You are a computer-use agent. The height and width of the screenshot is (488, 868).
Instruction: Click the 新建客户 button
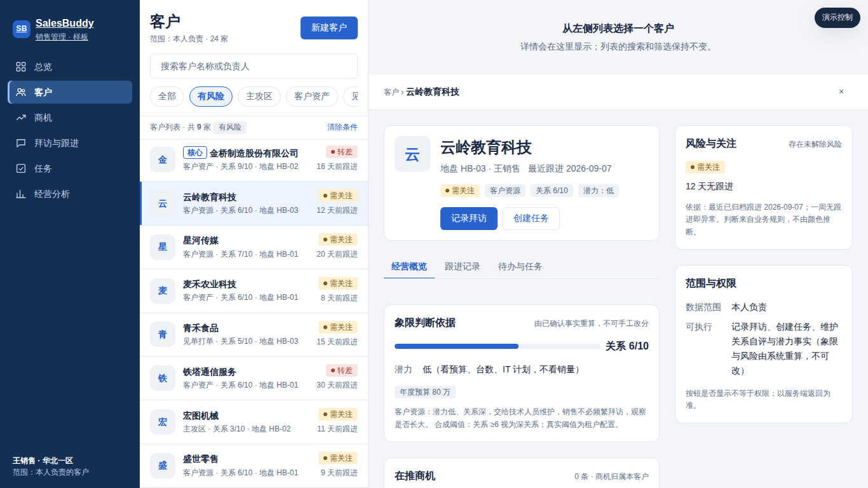click(329, 28)
